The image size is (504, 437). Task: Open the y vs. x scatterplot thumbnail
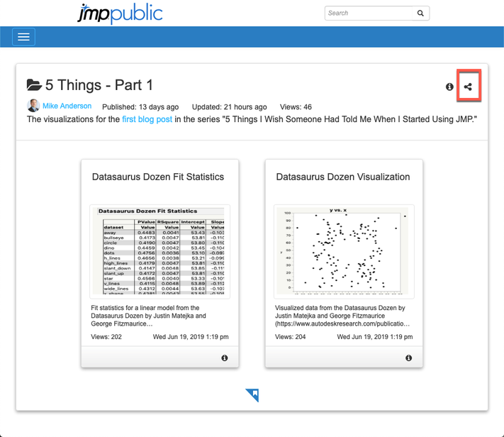coord(344,252)
